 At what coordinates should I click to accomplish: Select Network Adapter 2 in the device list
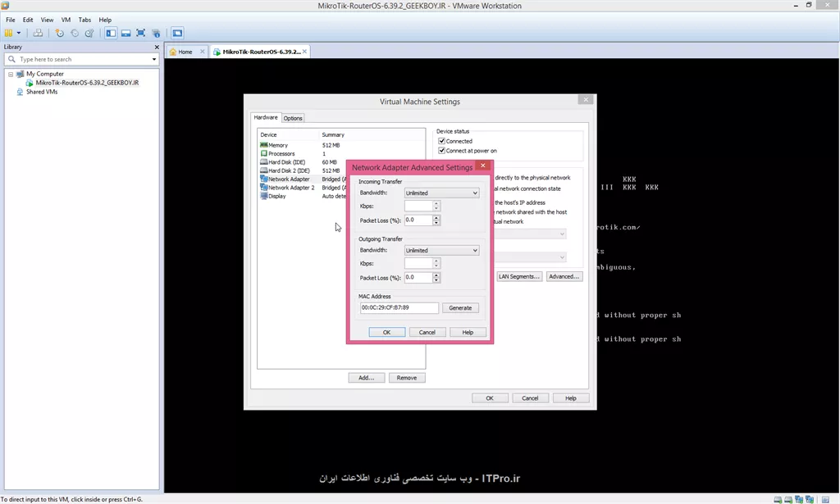(291, 188)
